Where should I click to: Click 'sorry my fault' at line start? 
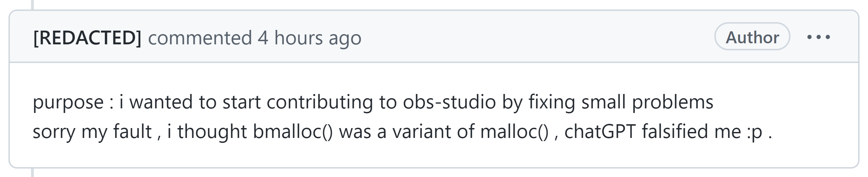[x=92, y=132]
